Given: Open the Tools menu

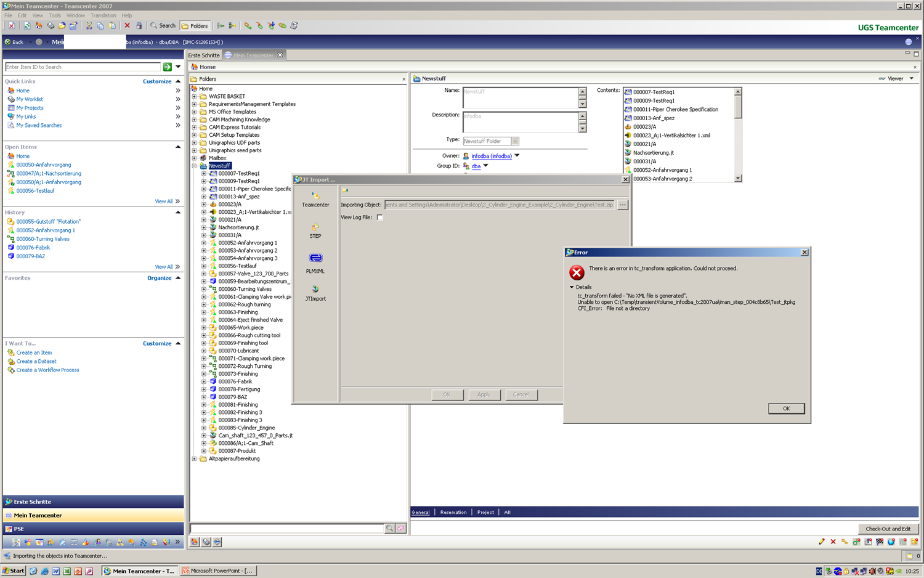Looking at the screenshot, I should tap(55, 15).
